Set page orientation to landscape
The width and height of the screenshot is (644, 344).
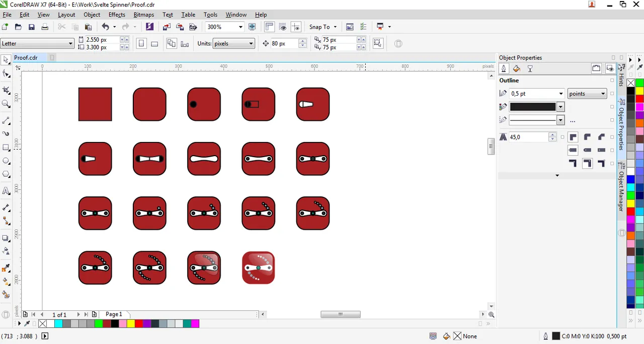click(x=154, y=43)
